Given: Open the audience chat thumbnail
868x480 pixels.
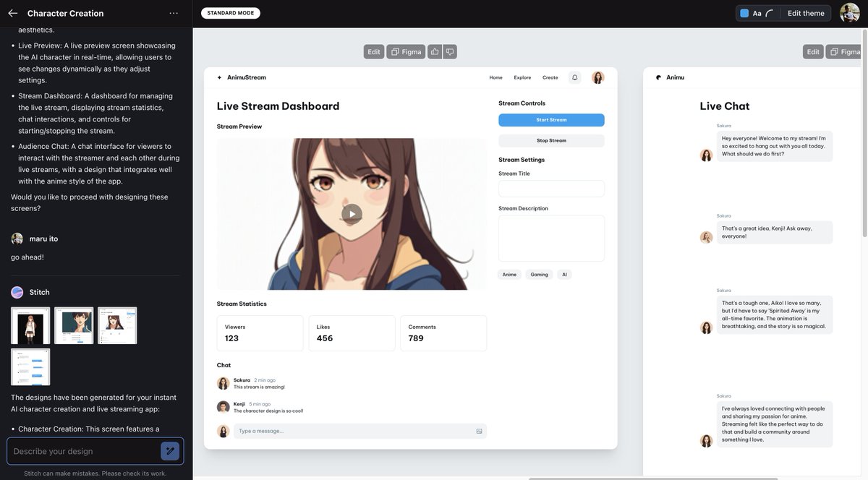Looking at the screenshot, I should coord(30,367).
